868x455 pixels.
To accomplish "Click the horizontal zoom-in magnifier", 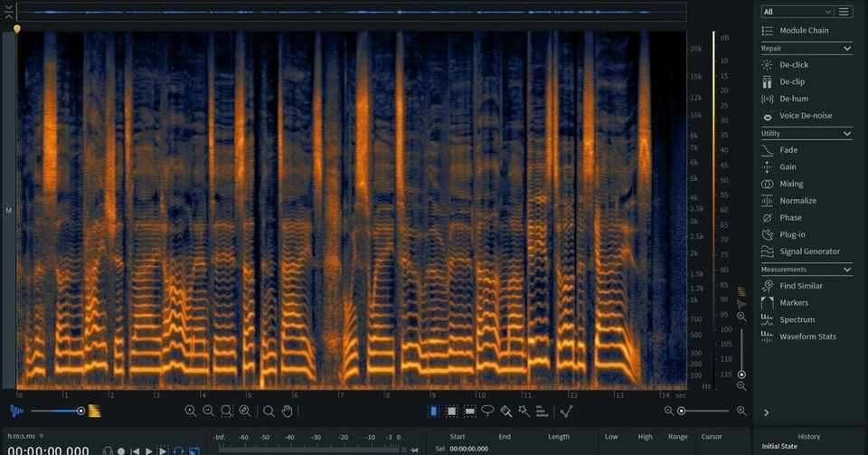I will coord(741,411).
